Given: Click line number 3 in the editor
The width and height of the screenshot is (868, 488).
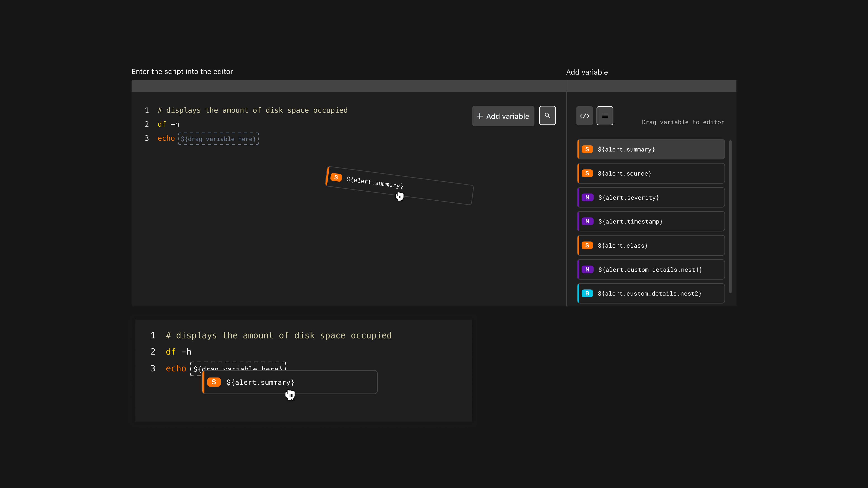Looking at the screenshot, I should 146,138.
